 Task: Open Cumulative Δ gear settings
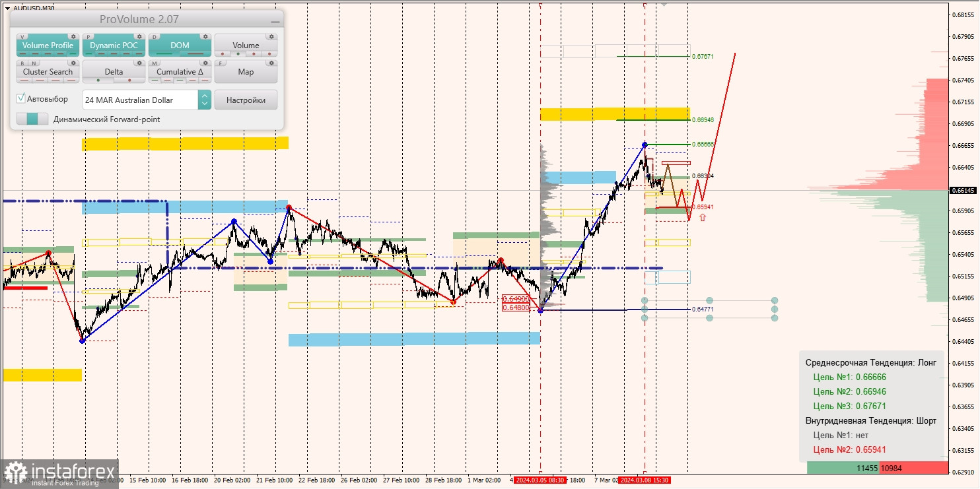[x=205, y=63]
